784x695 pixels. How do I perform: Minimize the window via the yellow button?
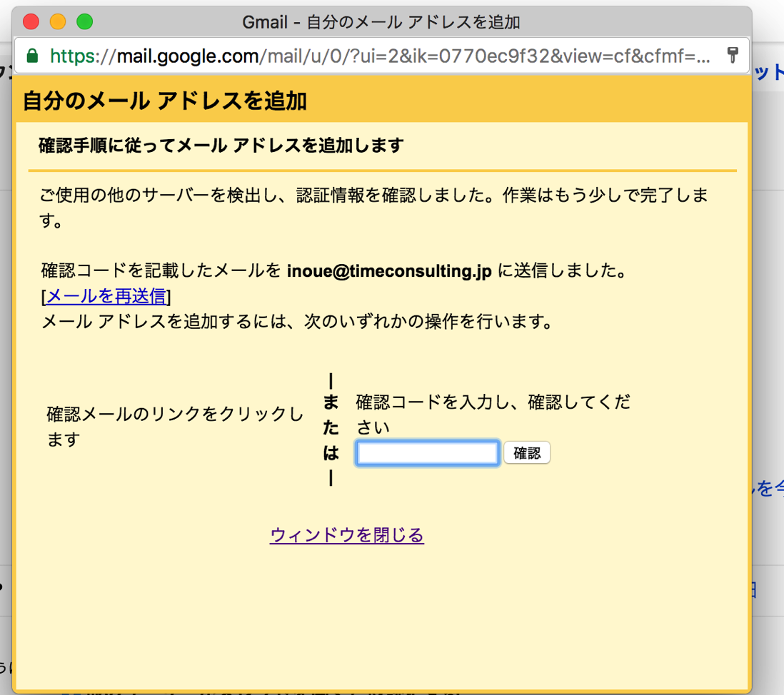58,22
